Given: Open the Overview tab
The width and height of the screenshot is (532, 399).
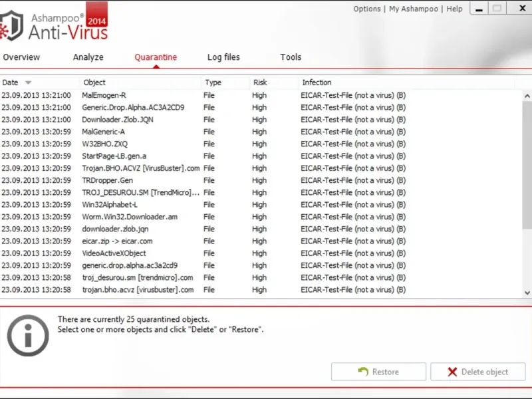Looking at the screenshot, I should tap(21, 57).
